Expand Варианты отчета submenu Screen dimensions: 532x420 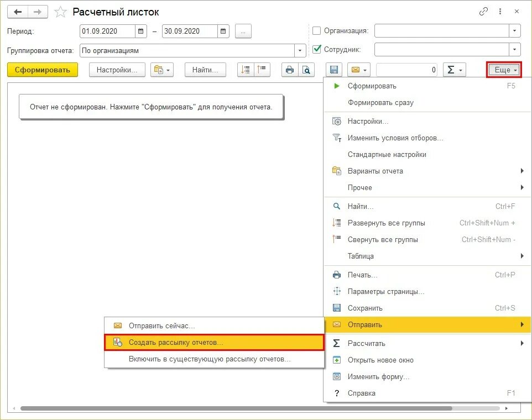click(427, 171)
